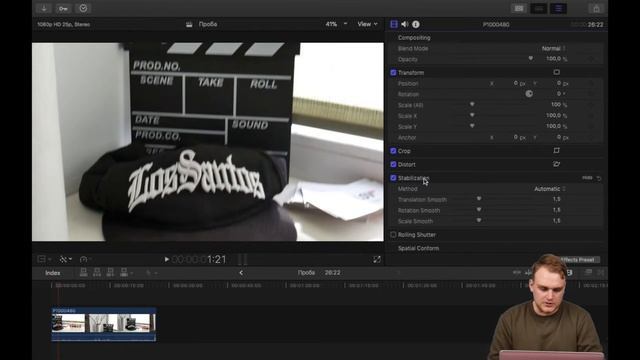This screenshot has width=640, height=360.
Task: Open the timeline tool selector dropdown
Action: tap(151, 273)
